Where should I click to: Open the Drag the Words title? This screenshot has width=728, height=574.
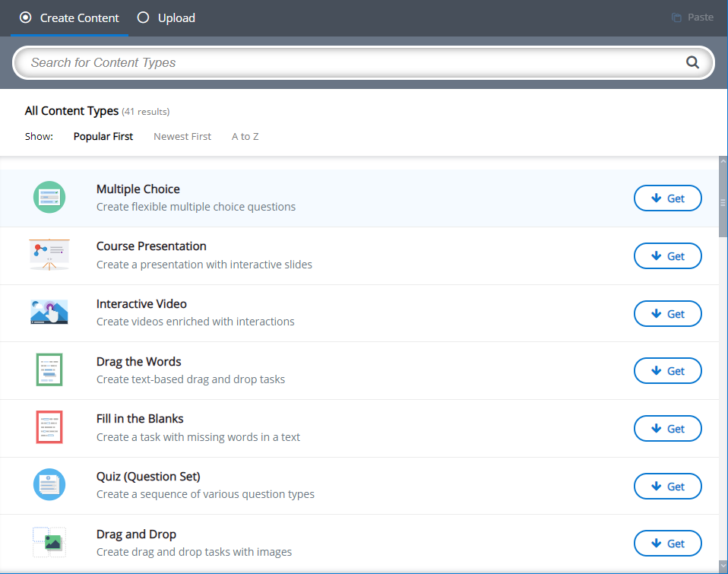coord(138,361)
